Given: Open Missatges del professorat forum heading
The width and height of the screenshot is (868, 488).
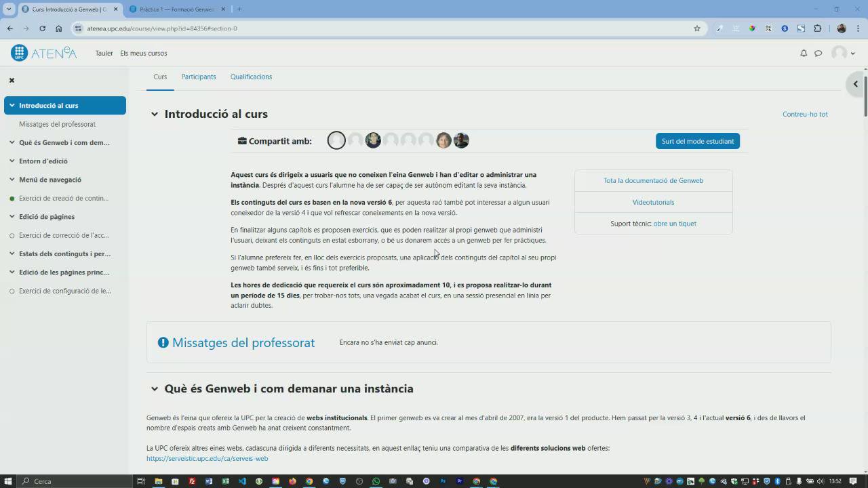Looking at the screenshot, I should 243,342.
